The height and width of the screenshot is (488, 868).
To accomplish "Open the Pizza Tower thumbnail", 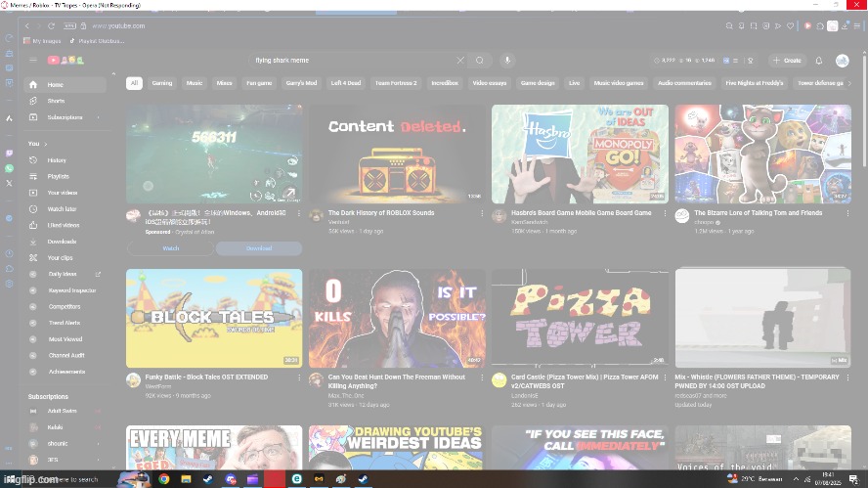I will [580, 318].
